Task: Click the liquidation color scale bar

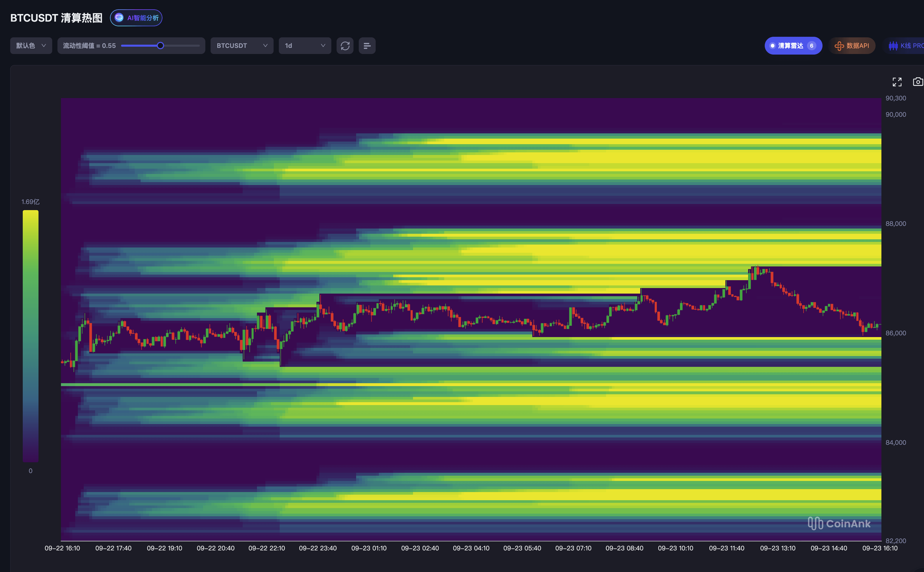Action: [31, 336]
